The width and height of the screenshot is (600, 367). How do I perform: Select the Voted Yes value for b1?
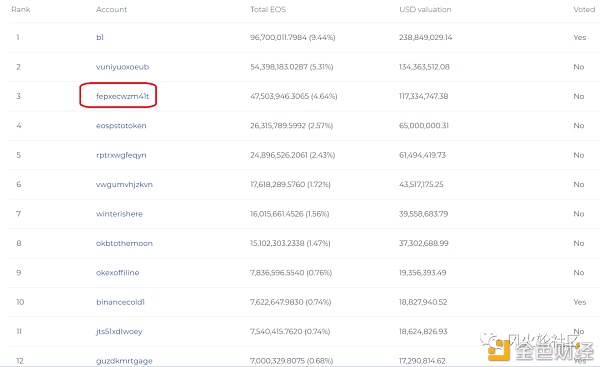click(580, 38)
